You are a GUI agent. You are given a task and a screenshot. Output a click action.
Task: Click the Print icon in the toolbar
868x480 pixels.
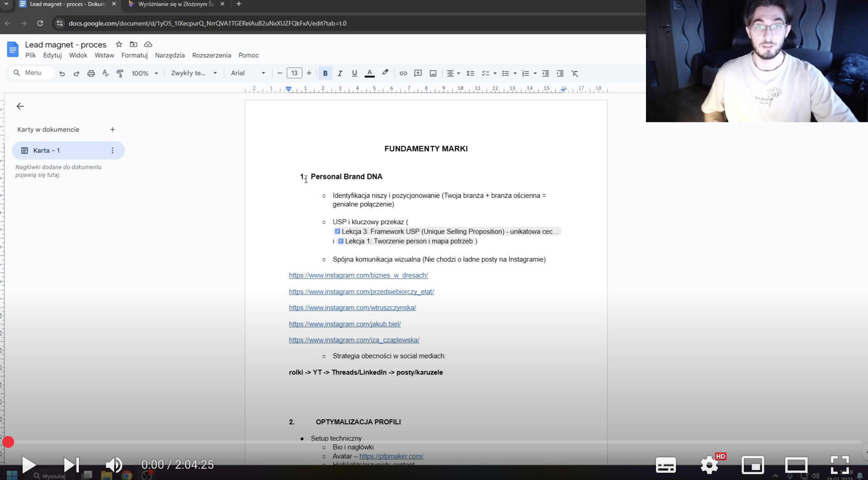point(91,73)
